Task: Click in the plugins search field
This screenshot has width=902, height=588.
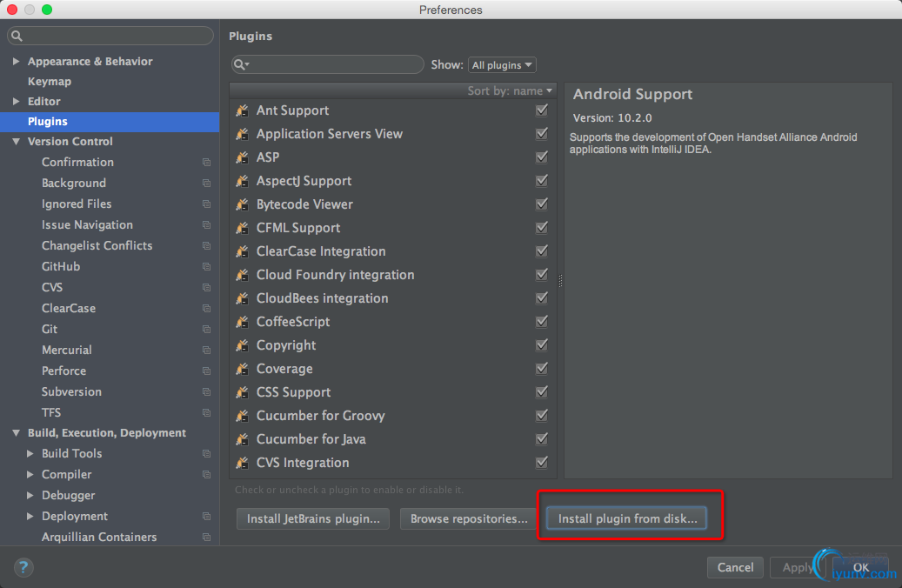Action: (x=327, y=64)
